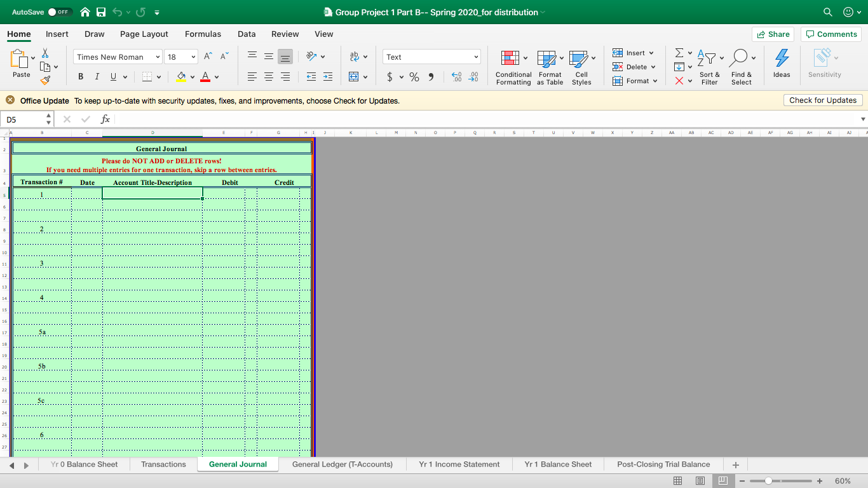This screenshot has width=868, height=488.
Task: Increase font size with larger A icon
Action: coord(208,57)
